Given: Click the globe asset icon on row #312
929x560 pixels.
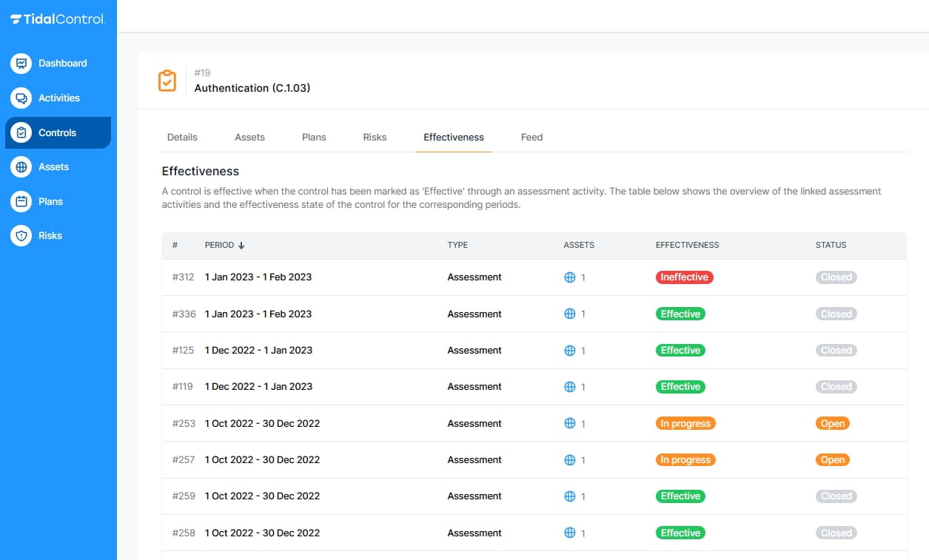Looking at the screenshot, I should [x=571, y=277].
